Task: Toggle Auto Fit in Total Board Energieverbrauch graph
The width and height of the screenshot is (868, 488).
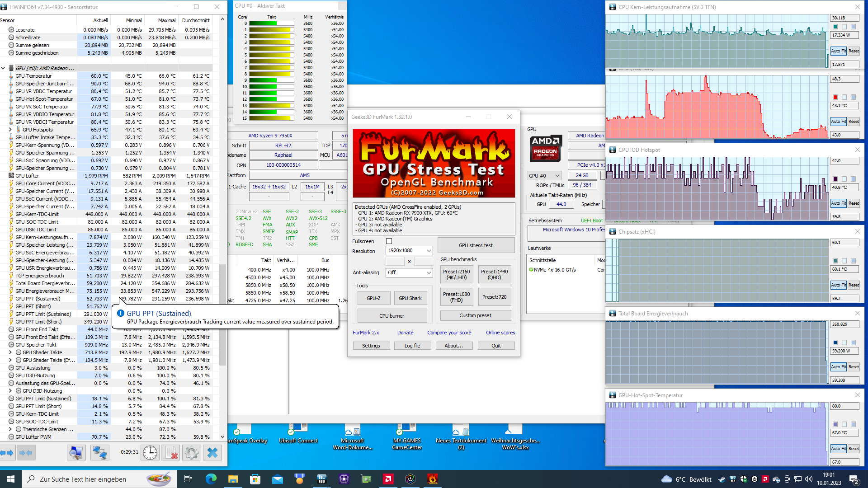Action: coord(838,367)
